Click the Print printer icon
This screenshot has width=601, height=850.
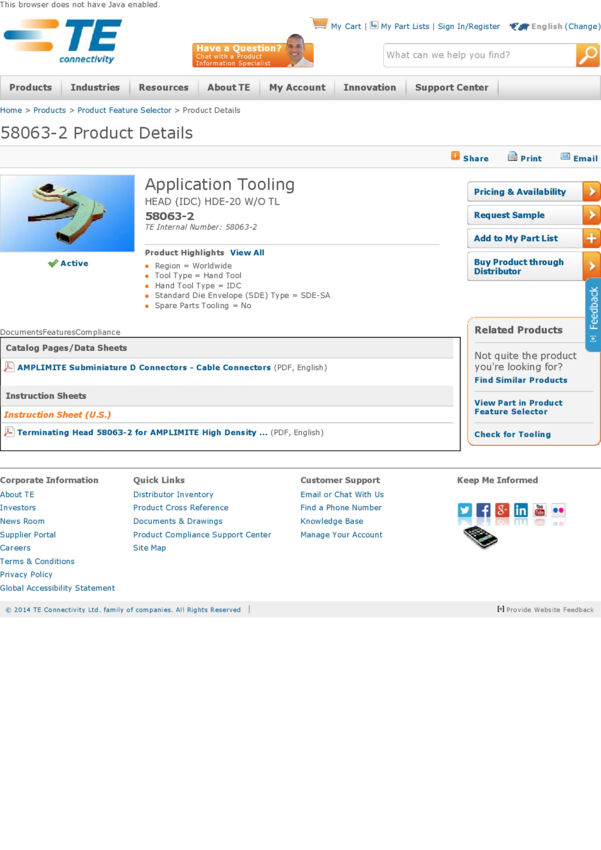point(512,157)
